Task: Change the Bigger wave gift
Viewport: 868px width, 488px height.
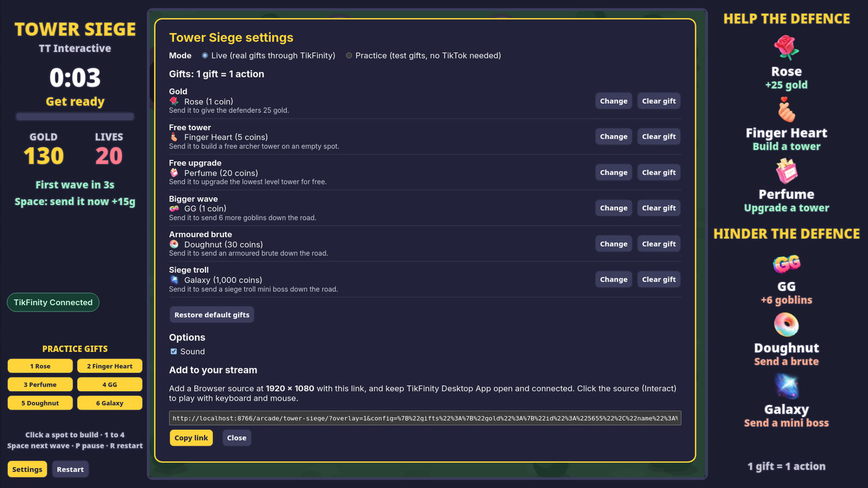Action: click(x=614, y=208)
